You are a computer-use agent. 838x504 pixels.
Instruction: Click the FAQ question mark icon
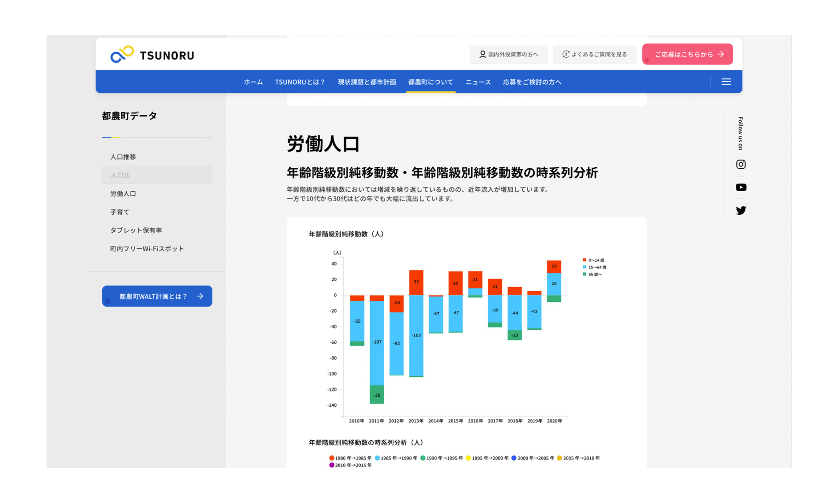[565, 54]
